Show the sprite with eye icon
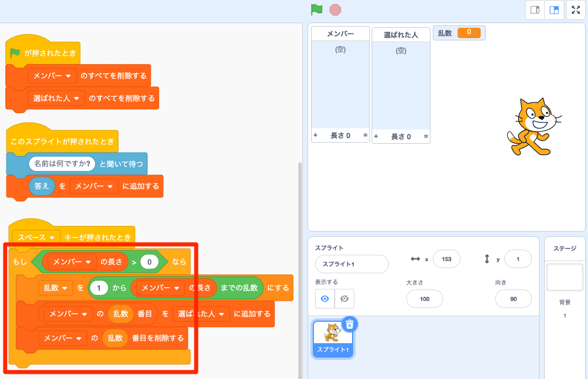Screen dimensions: 588x379 [x=325, y=299]
